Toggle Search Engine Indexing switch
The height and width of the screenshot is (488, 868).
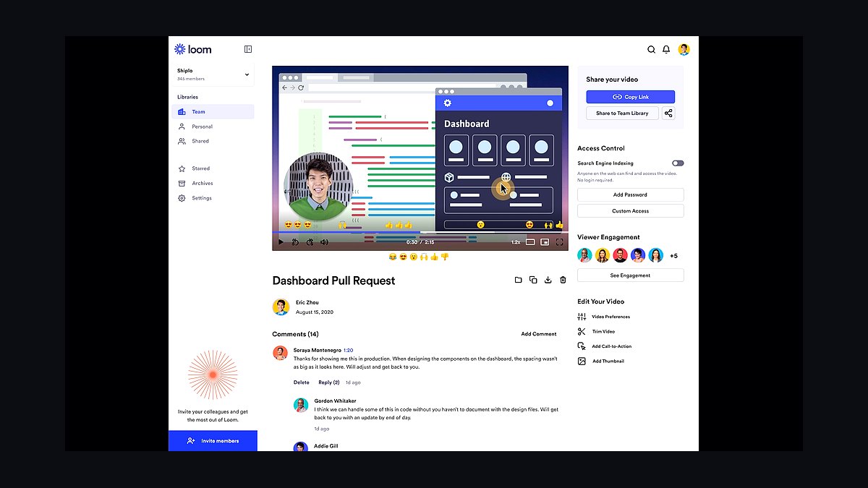[x=678, y=163]
